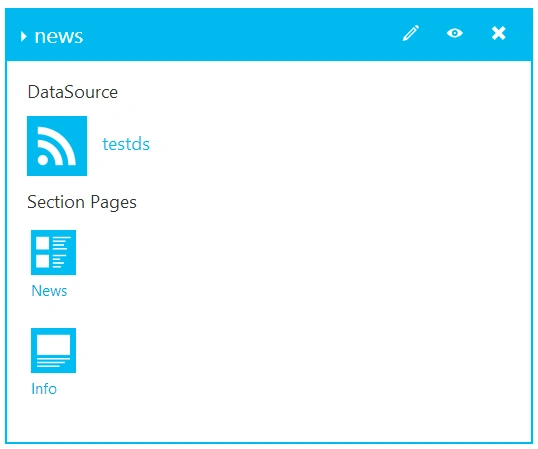Open the Info section page icon
The height and width of the screenshot is (449, 538).
(x=53, y=350)
